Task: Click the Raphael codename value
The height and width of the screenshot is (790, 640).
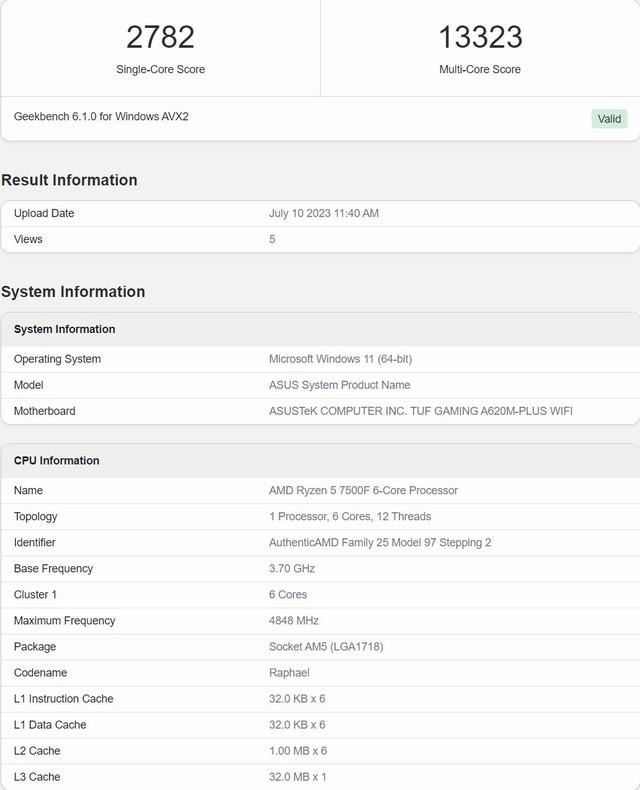Action: [289, 673]
